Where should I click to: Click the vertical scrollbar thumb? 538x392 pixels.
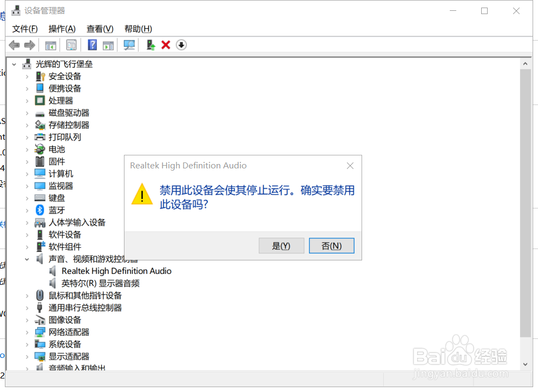coord(526,203)
